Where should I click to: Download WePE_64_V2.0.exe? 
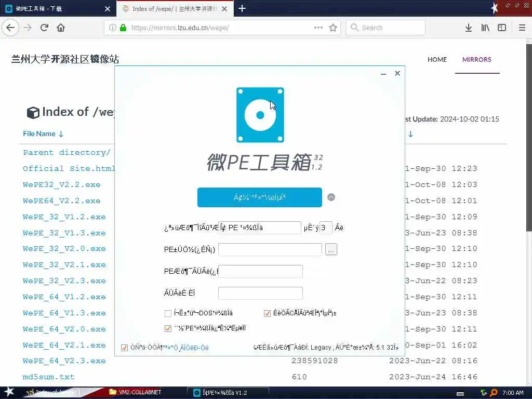point(64,329)
